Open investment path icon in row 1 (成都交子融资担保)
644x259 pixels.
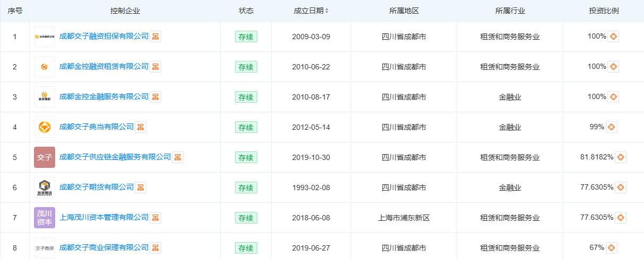click(x=613, y=37)
